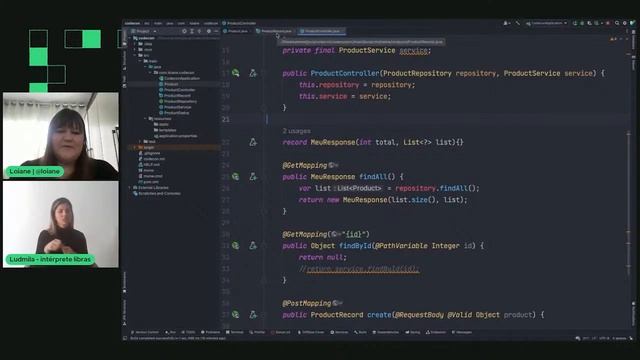This screenshot has height=360, width=640.
Task: Click Project panel options gear icon
Action: [x=209, y=31]
